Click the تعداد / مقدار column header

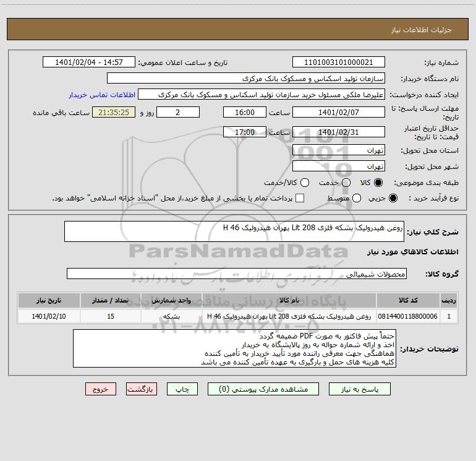(x=111, y=300)
